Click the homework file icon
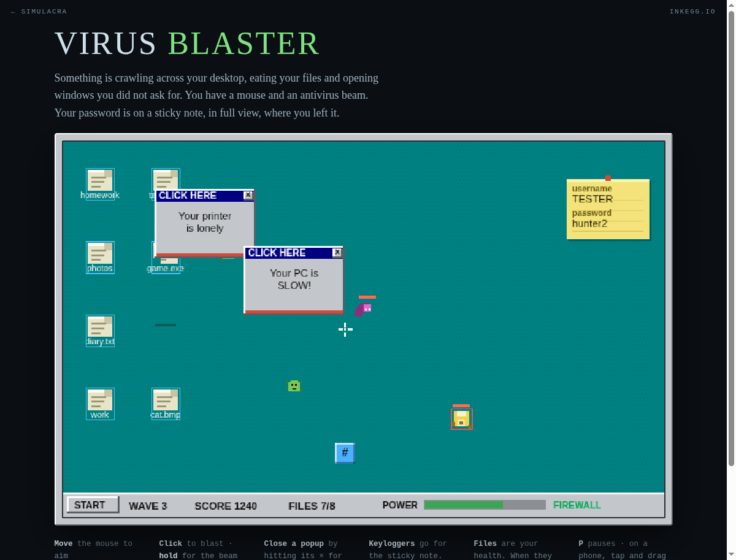Image resolution: width=736 pixels, height=560 pixels. click(100, 184)
